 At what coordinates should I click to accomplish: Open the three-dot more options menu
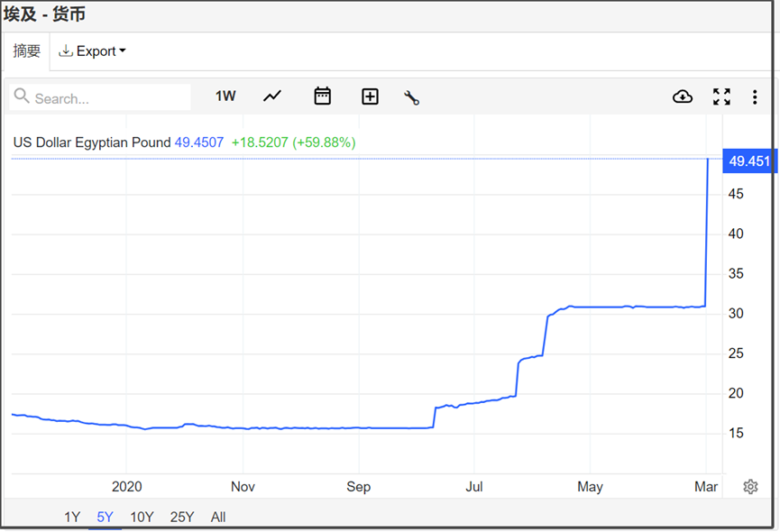pyautogui.click(x=755, y=96)
